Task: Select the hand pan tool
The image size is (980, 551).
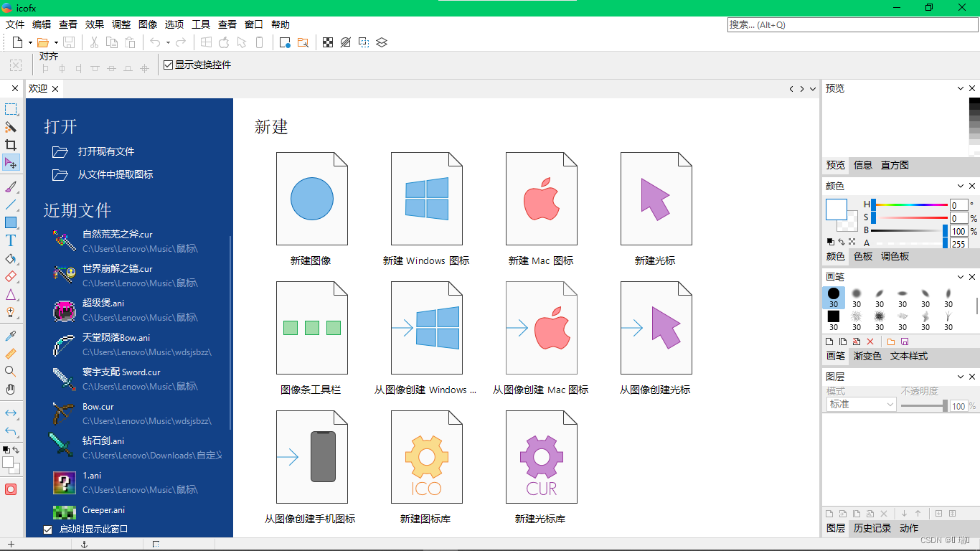Action: pos(11,390)
